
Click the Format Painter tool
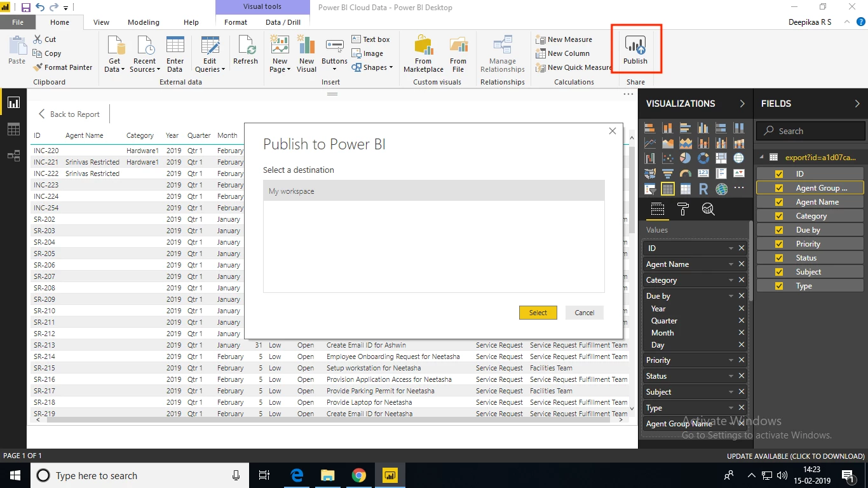[x=62, y=67]
